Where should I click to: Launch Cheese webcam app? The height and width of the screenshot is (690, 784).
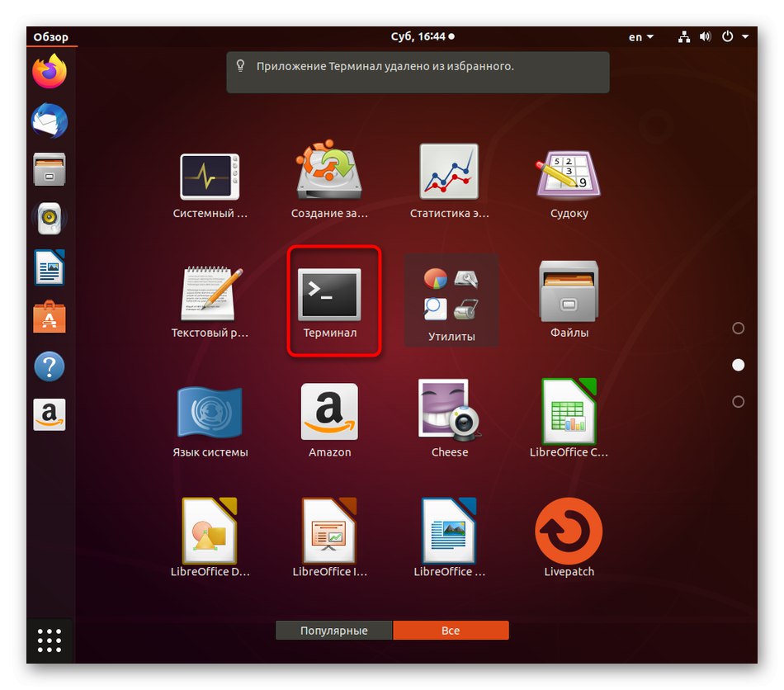coord(450,419)
